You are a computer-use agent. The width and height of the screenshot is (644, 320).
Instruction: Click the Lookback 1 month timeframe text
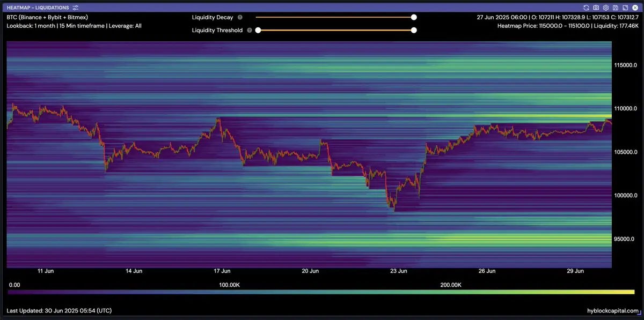75,26
